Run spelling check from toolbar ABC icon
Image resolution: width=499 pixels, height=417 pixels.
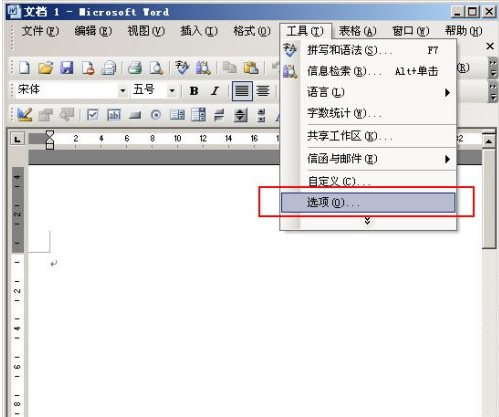182,68
